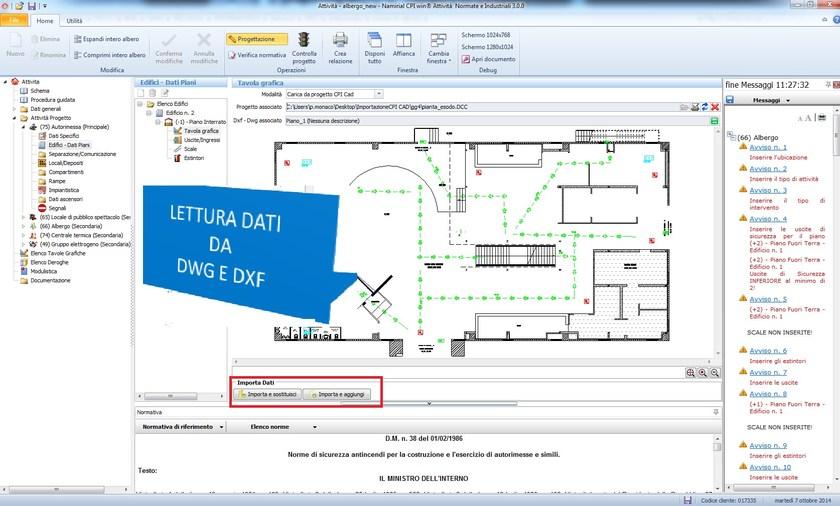Click the blue refresh icon beside project path
840x506 pixels.
coord(707,106)
